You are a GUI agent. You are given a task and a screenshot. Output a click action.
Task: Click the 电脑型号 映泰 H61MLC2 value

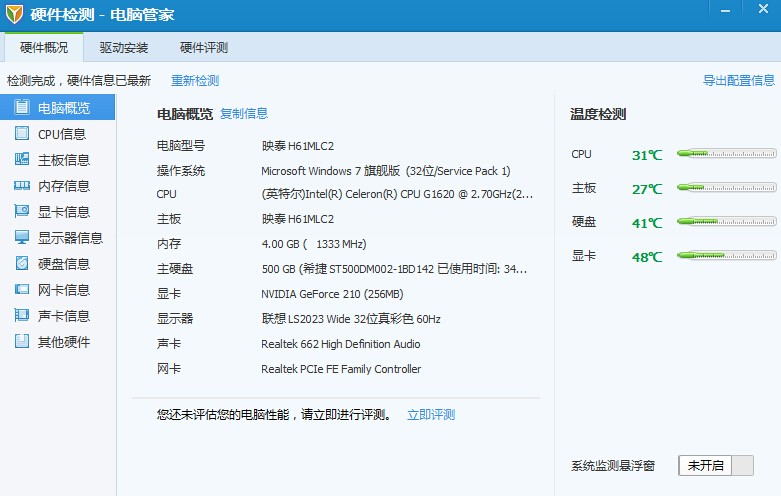tap(298, 146)
